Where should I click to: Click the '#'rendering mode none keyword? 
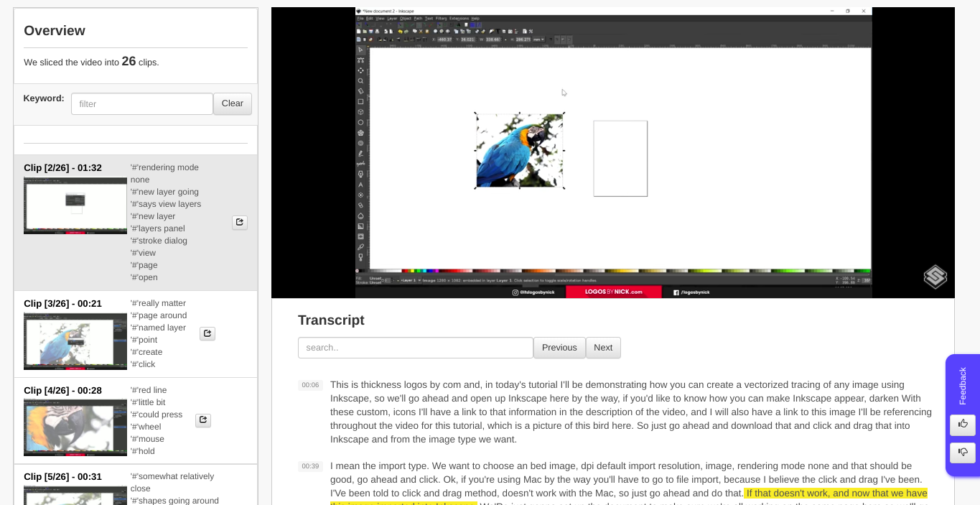(x=164, y=174)
